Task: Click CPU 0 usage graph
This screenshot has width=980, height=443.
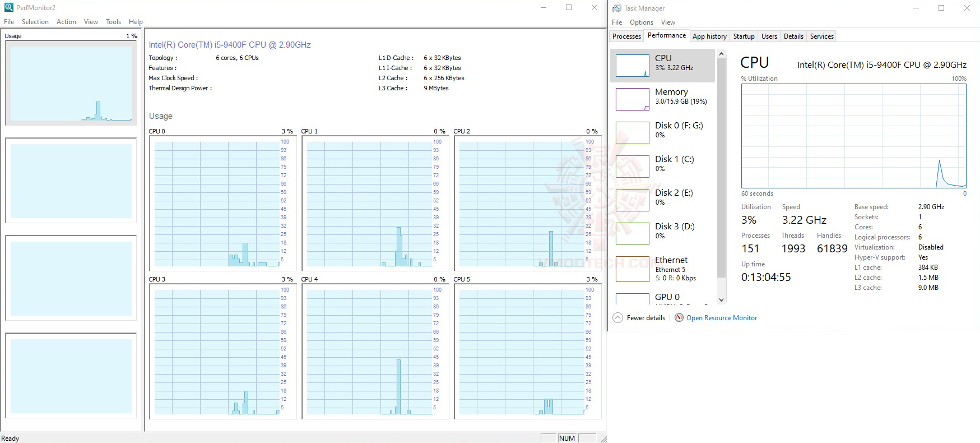Action: [x=222, y=203]
